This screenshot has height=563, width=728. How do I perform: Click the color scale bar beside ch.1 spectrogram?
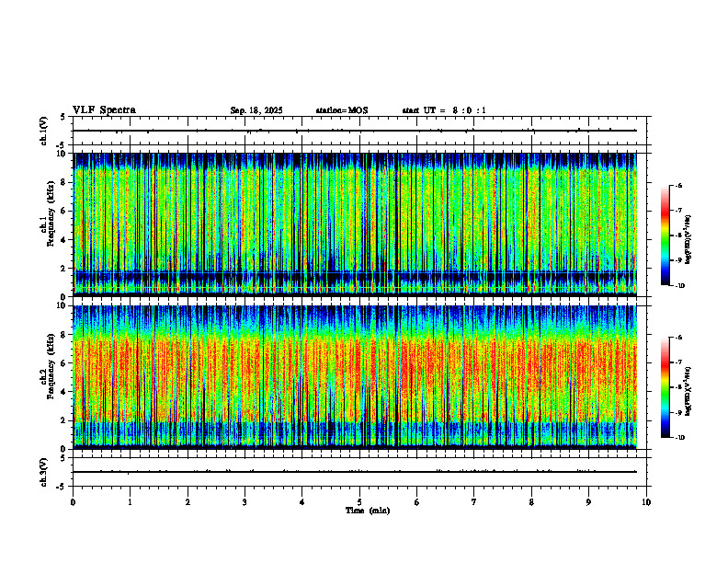(x=665, y=236)
